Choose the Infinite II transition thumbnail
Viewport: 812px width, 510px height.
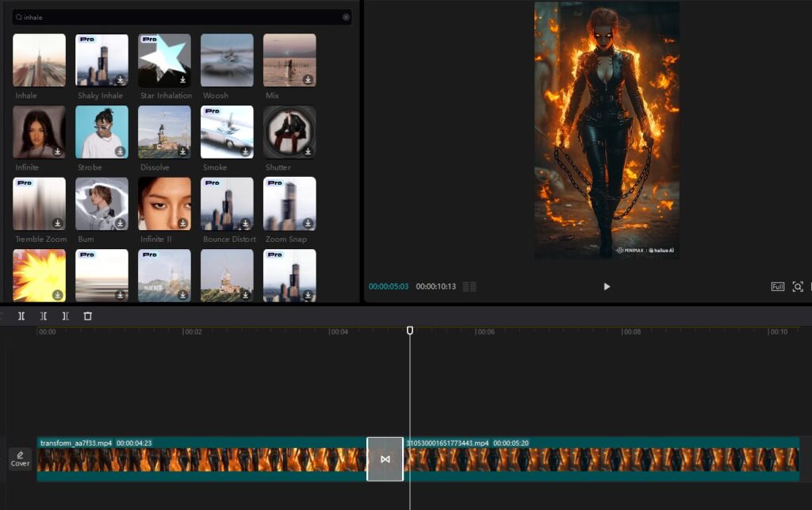click(165, 204)
